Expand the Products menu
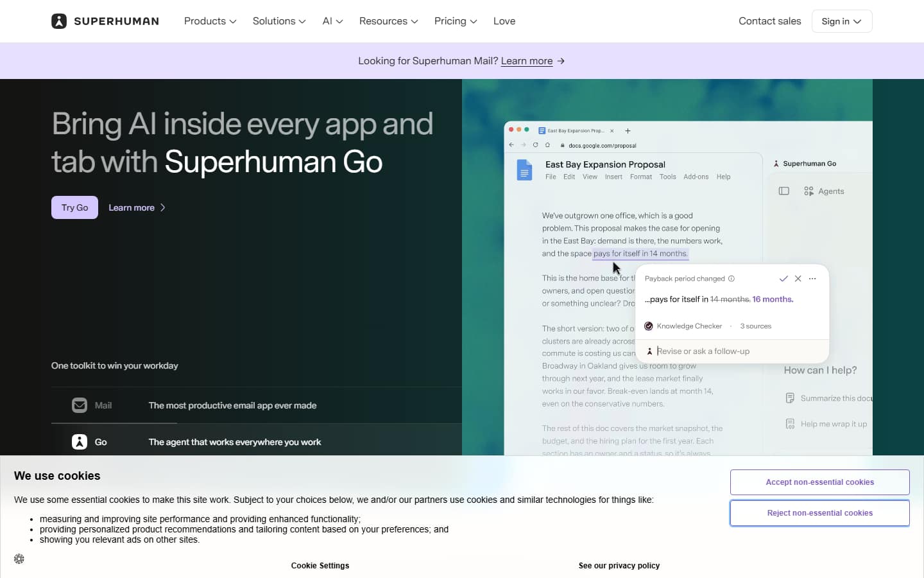This screenshot has height=578, width=924. (x=210, y=21)
